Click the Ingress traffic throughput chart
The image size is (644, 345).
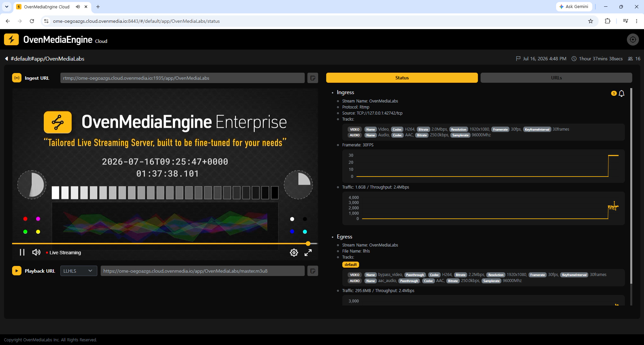coord(483,208)
